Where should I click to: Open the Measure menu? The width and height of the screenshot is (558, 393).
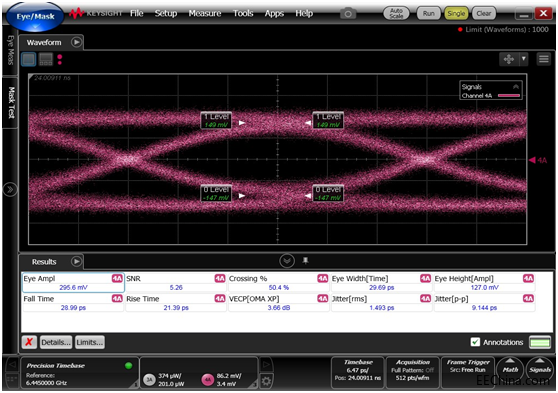coord(205,14)
